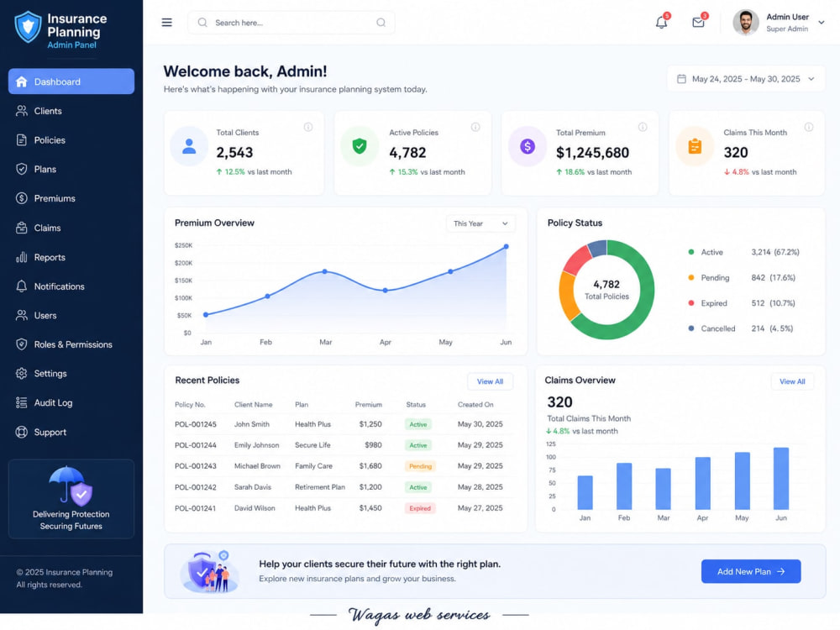Click the magnifier icon at right of search
This screenshot has height=630, width=840.
[381, 23]
